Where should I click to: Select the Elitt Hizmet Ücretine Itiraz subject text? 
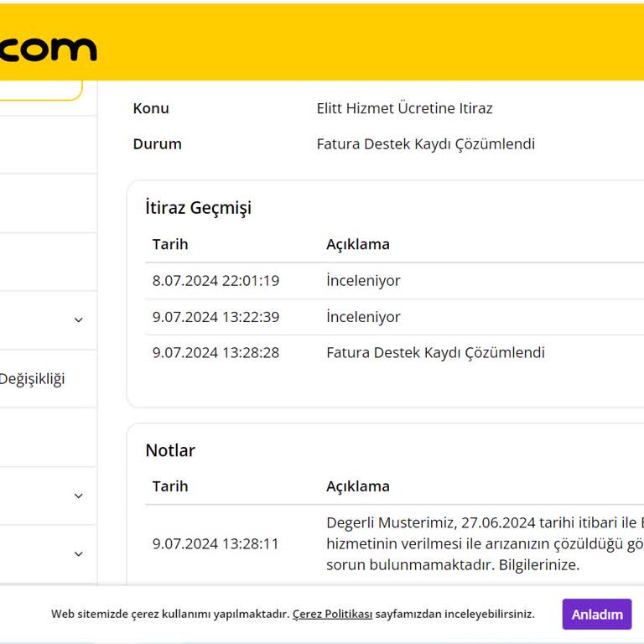coord(404,108)
